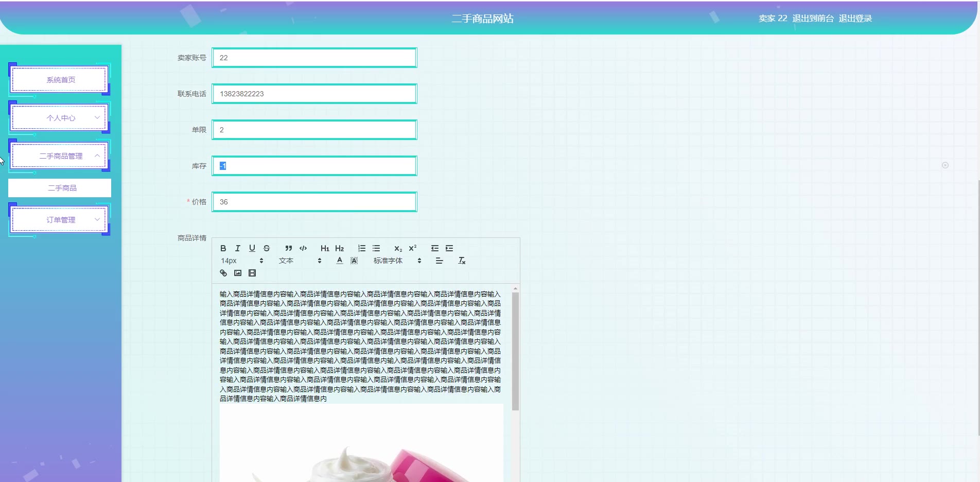Click the 卖家 22 user label
The width and height of the screenshot is (980, 482).
coord(773,19)
